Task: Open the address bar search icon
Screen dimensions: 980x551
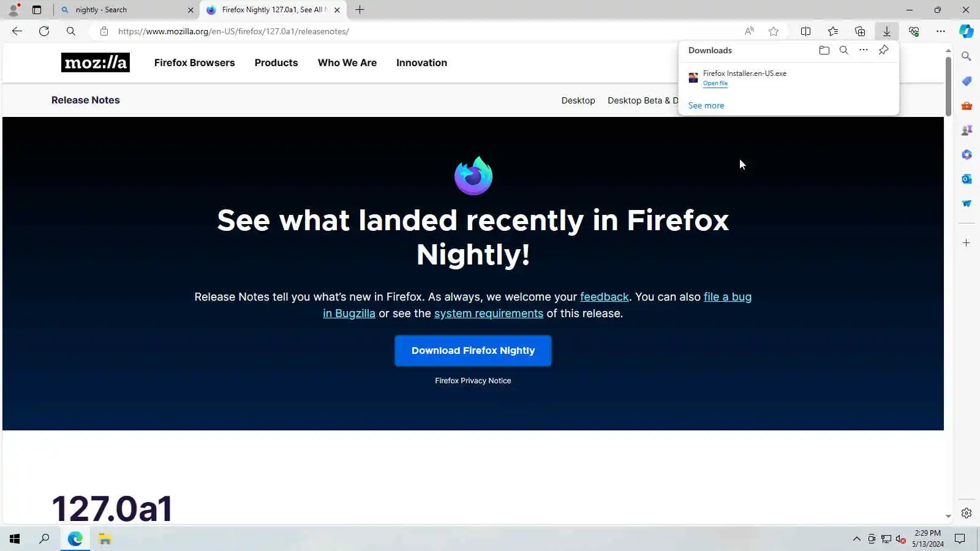Action: pyautogui.click(x=71, y=31)
